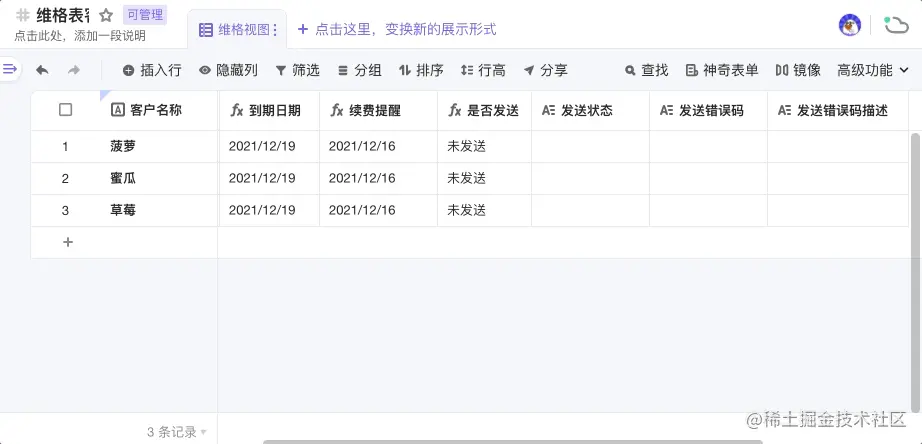Click the cloud sync status icon
The width and height of the screenshot is (922, 444).
point(896,25)
